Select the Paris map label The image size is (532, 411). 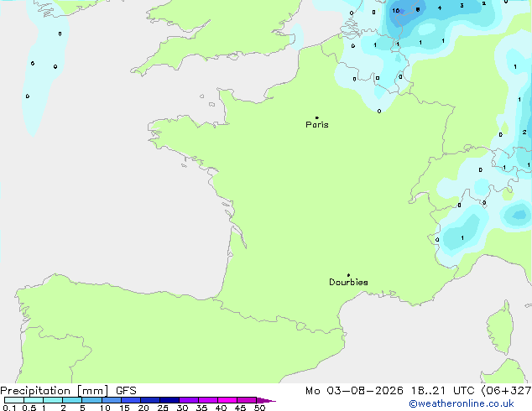317,125
